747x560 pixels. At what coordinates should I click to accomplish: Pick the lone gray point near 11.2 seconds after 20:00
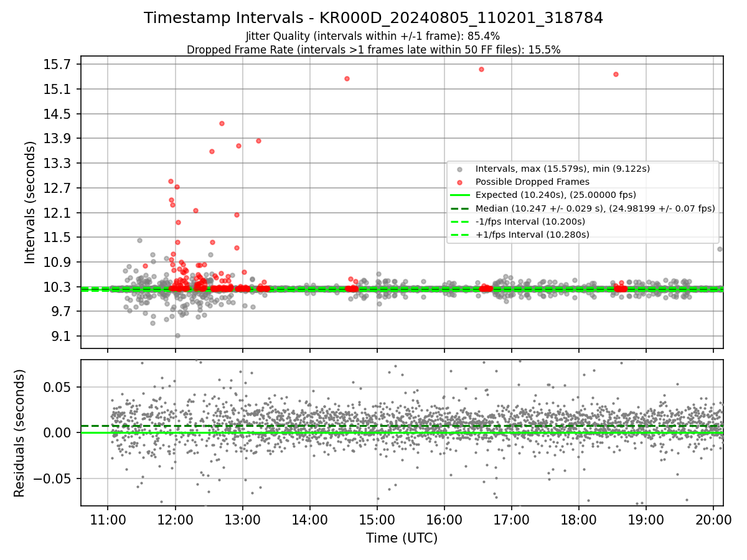720,249
